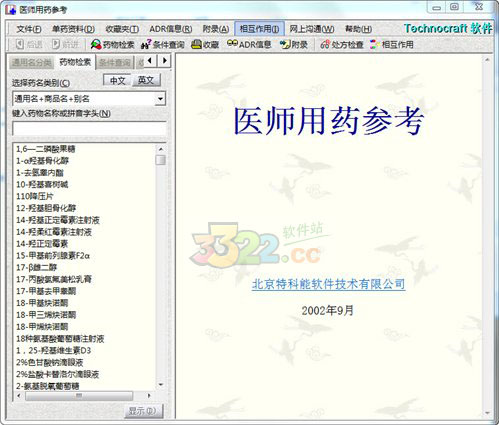Open the ADR信息(R) menu
Screen dimensions: 499x425
tap(170, 29)
